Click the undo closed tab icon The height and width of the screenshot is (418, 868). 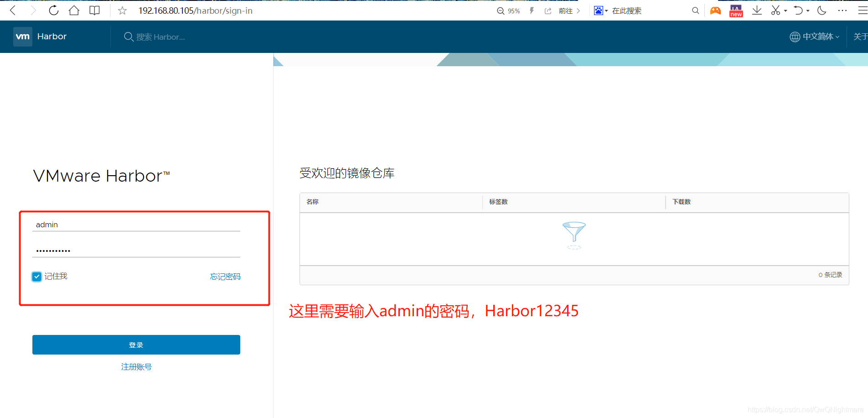pyautogui.click(x=798, y=10)
